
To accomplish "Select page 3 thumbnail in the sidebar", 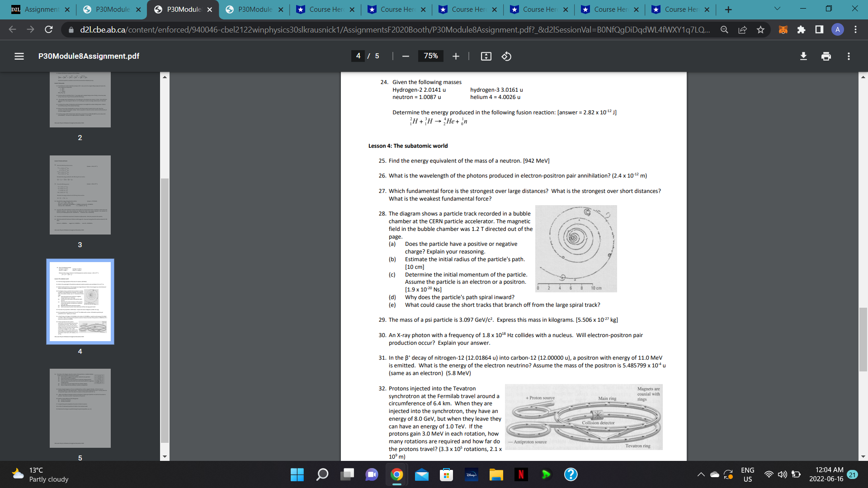I will click(80, 195).
